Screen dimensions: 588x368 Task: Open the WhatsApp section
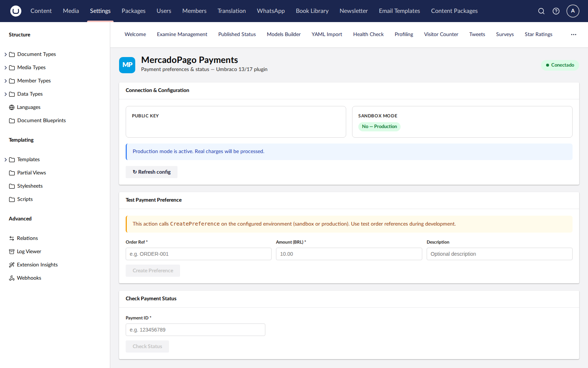tap(271, 11)
